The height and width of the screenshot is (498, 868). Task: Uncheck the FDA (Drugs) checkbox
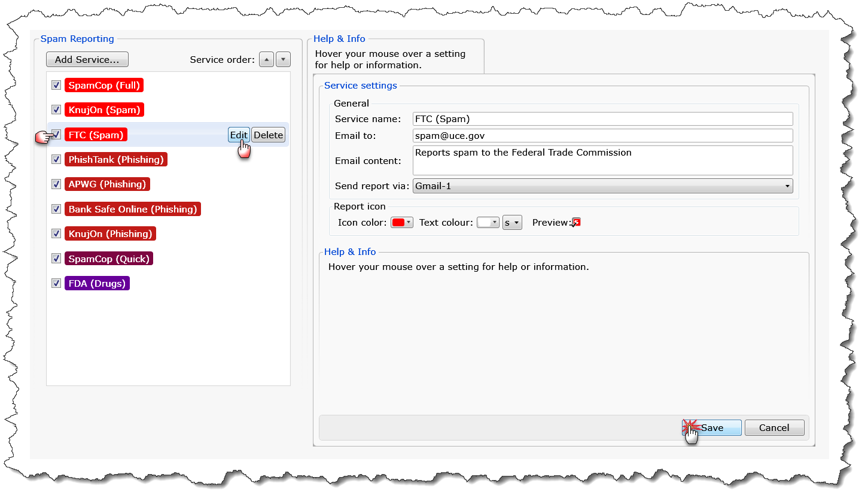click(x=56, y=283)
